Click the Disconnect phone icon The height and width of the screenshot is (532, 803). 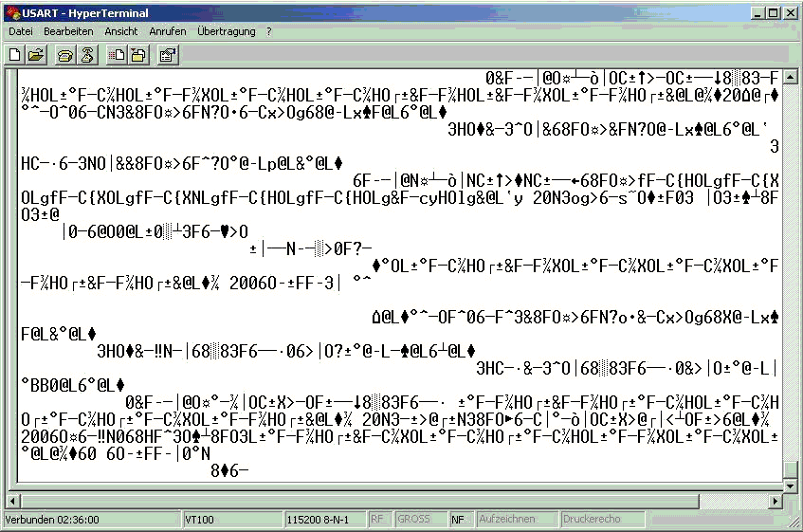pyautogui.click(x=87, y=55)
